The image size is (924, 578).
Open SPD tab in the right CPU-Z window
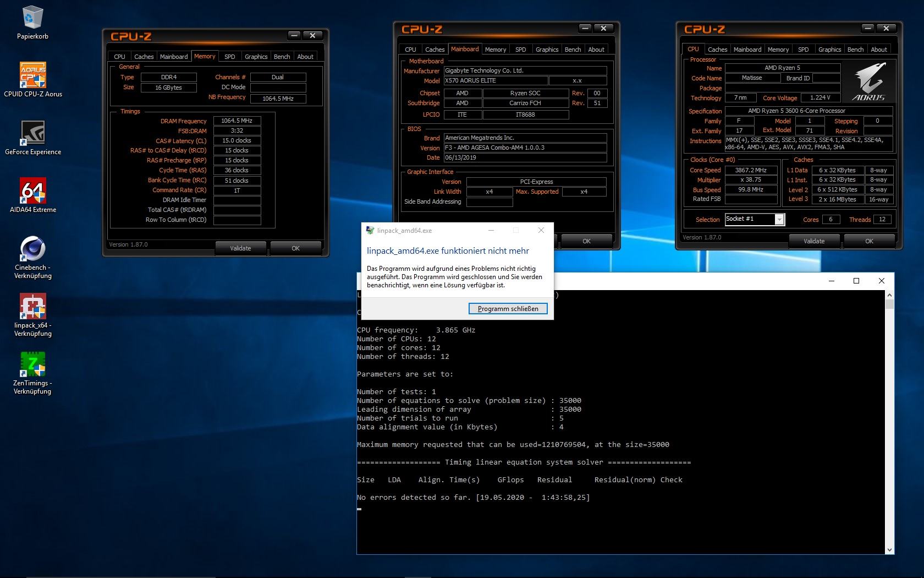(x=803, y=50)
